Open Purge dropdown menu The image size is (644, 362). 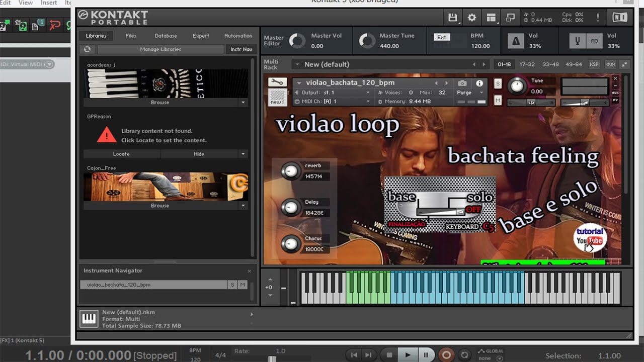click(481, 93)
